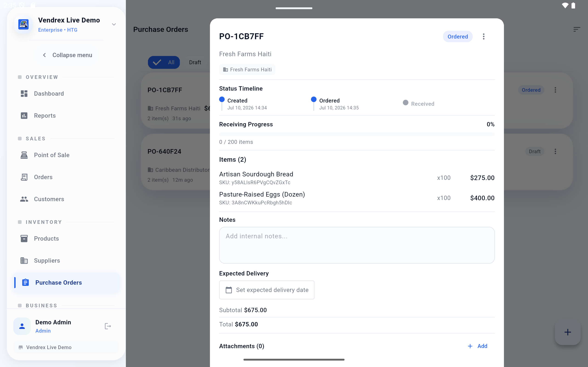Screen dimensions: 588x367
Task: Add an attachment to the order
Action: click(478, 346)
